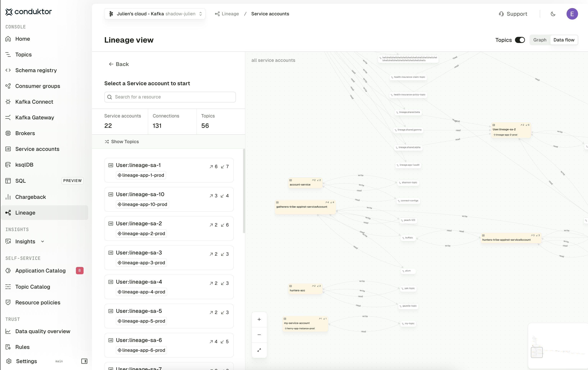Click the SQL PREVIEW badge
The image size is (588, 370).
pos(72,181)
